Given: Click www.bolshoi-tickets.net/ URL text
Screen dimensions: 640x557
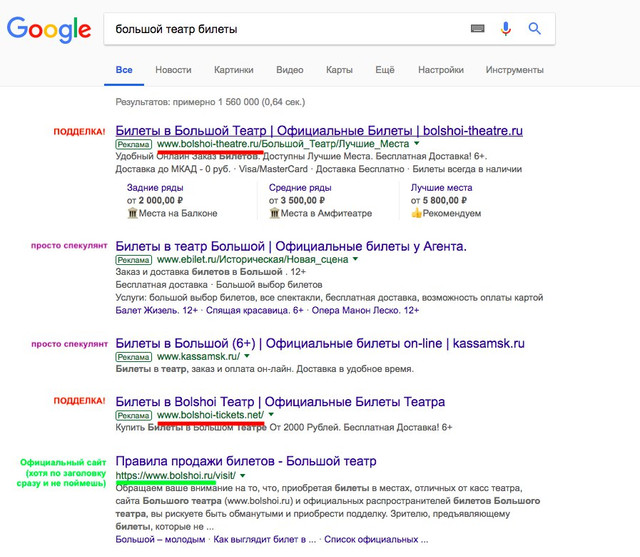Looking at the screenshot, I should pos(211,415).
